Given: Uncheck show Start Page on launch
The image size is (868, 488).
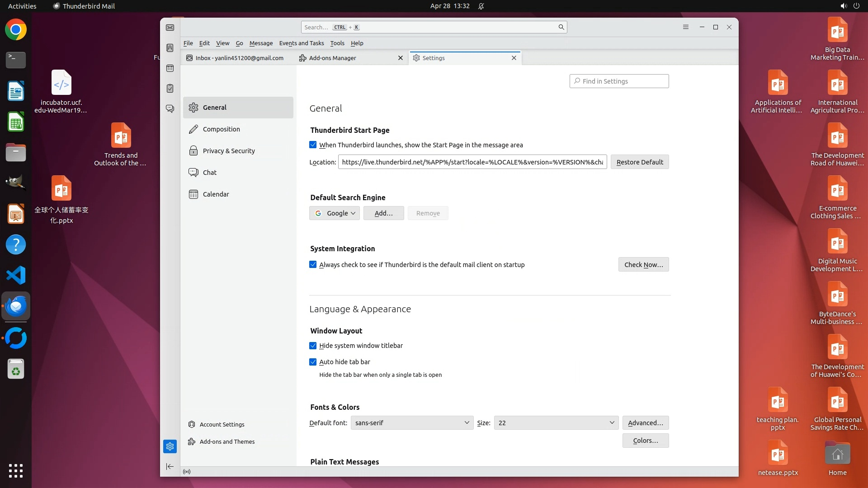Looking at the screenshot, I should 313,145.
